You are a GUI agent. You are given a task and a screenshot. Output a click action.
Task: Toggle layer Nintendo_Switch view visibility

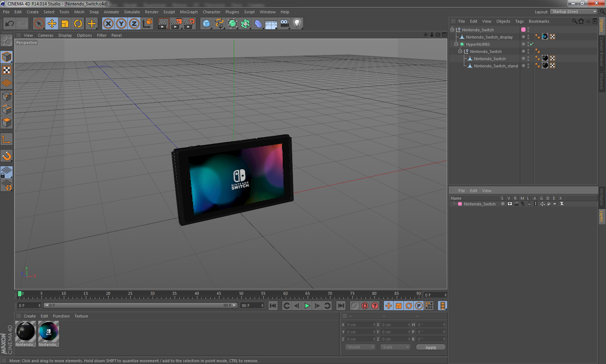click(510, 204)
